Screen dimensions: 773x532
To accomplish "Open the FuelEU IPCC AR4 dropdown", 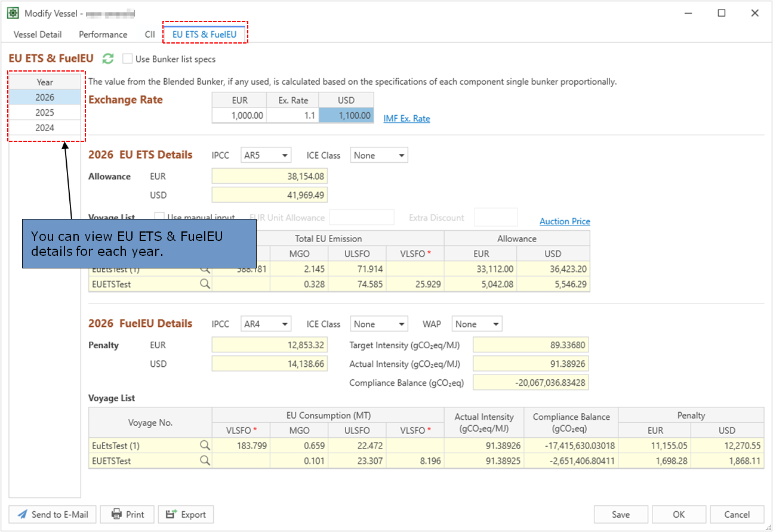I will coord(266,324).
